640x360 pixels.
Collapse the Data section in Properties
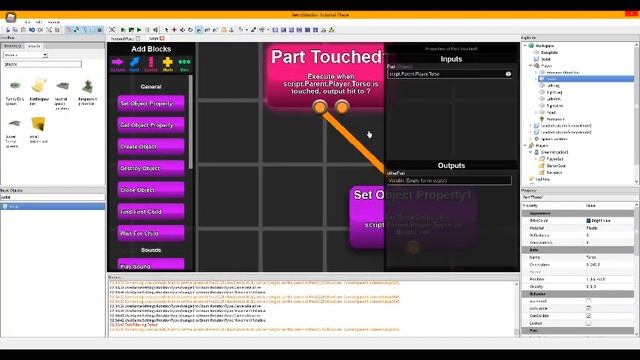[578, 250]
